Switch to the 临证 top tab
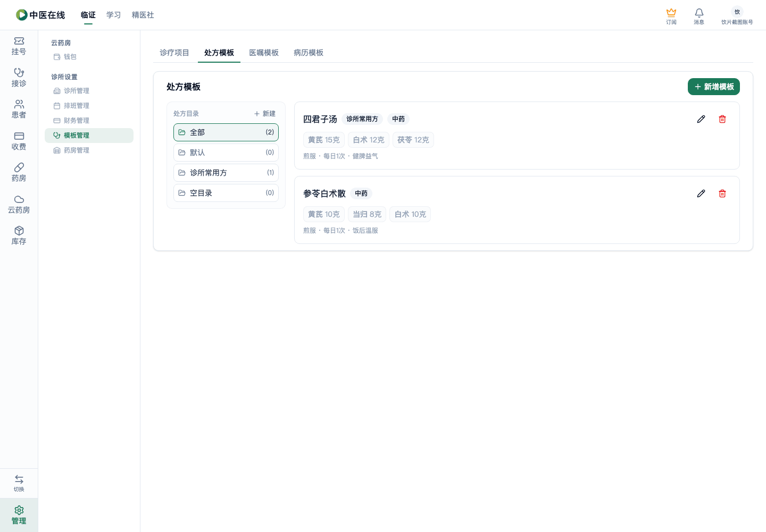The height and width of the screenshot is (532, 766). (x=88, y=15)
